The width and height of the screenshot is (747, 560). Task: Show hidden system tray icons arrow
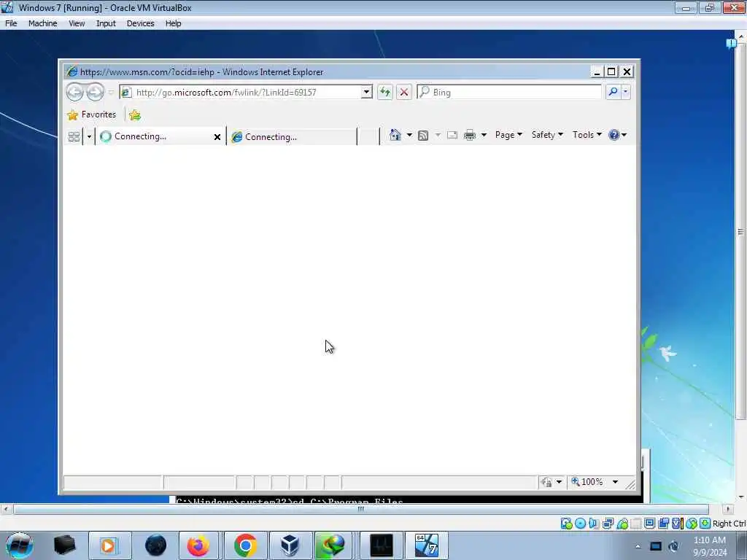pyautogui.click(x=638, y=546)
